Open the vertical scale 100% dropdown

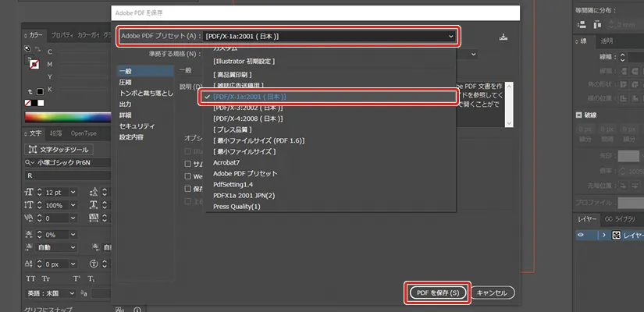(x=73, y=205)
